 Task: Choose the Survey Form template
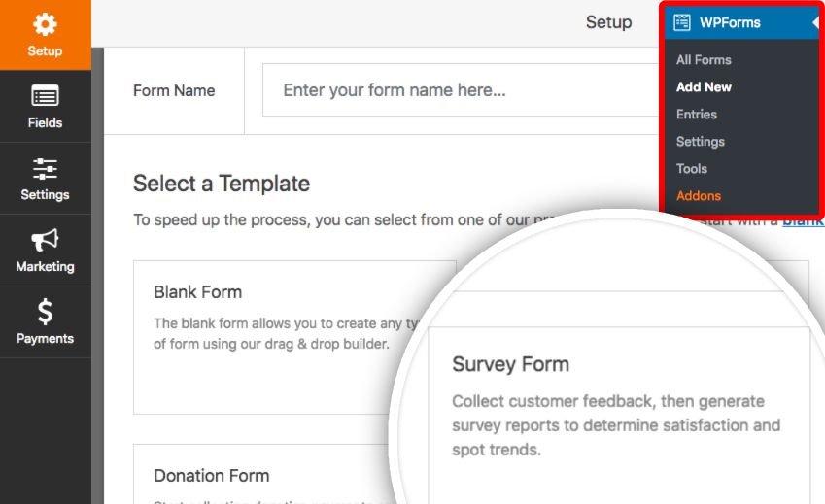pos(619,416)
